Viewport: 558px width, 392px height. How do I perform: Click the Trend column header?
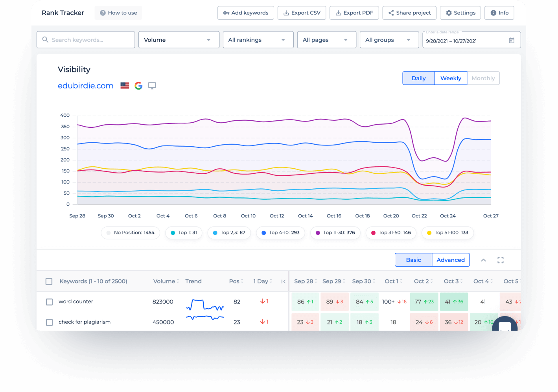click(193, 281)
